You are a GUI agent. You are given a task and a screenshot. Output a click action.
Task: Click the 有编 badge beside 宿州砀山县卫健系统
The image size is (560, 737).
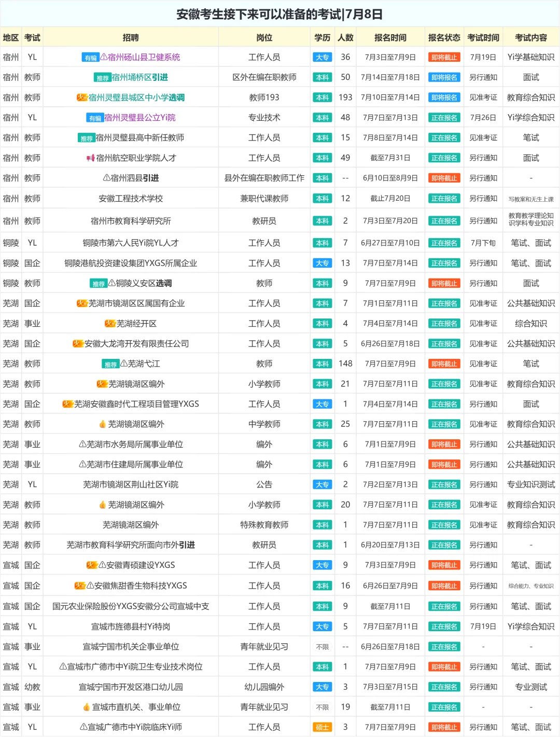coord(90,58)
